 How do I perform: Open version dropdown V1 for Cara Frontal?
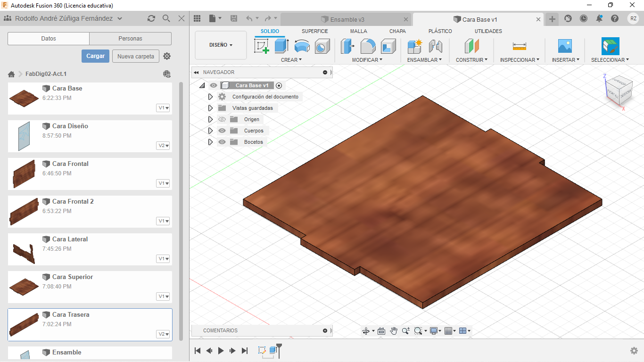coord(164,183)
